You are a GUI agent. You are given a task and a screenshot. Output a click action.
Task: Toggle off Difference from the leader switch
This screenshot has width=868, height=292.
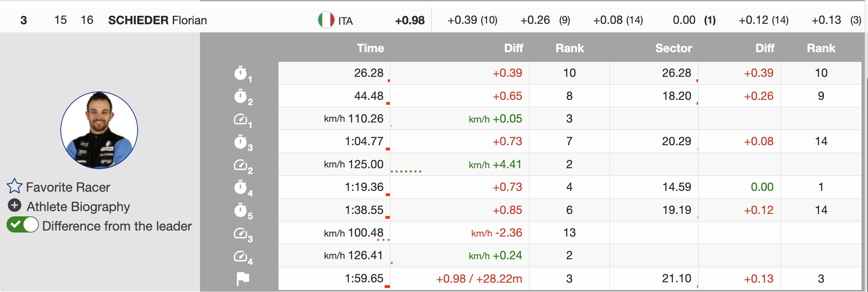[23, 225]
